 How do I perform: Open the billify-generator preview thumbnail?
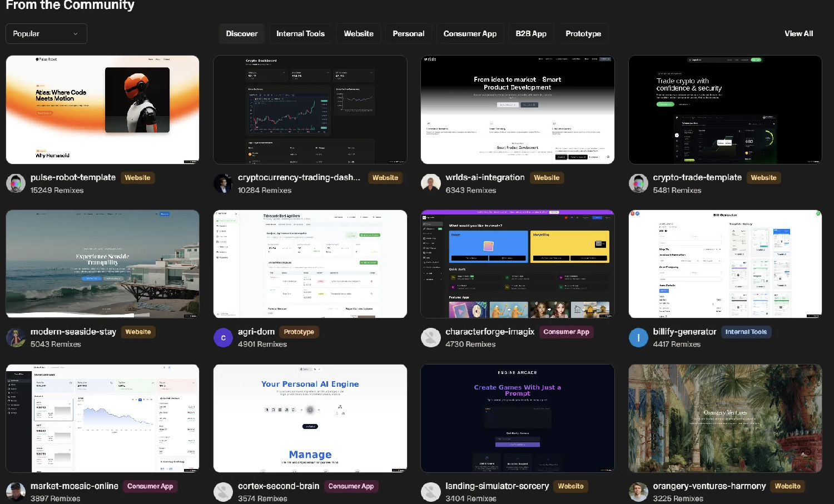[725, 264]
